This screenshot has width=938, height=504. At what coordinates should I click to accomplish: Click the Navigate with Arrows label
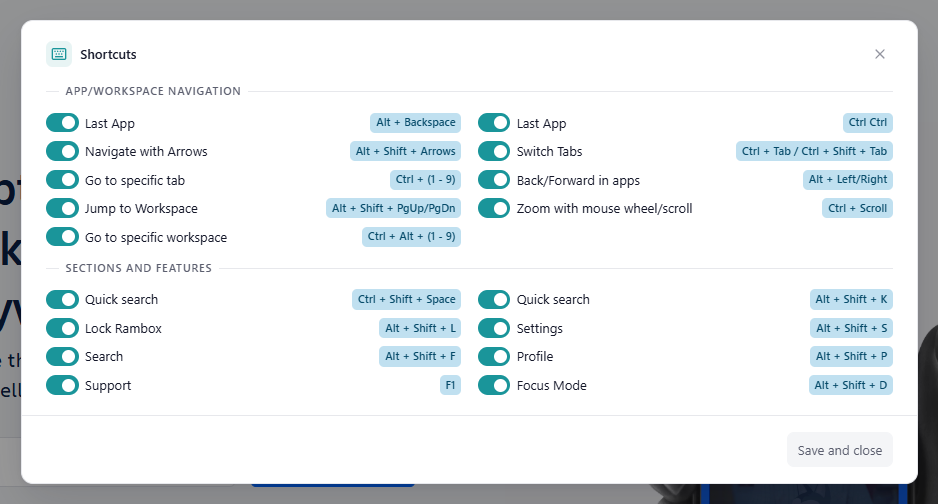tap(146, 152)
